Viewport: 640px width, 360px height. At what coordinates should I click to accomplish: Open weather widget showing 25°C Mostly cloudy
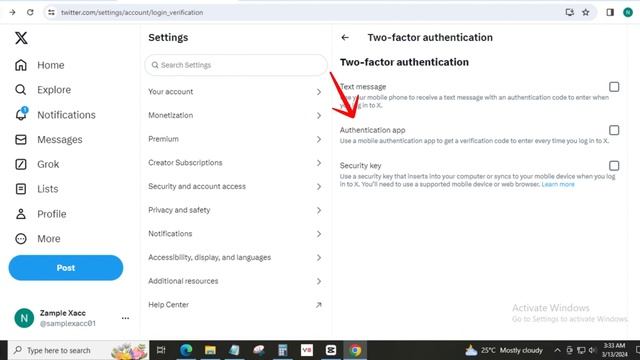pyautogui.click(x=504, y=350)
